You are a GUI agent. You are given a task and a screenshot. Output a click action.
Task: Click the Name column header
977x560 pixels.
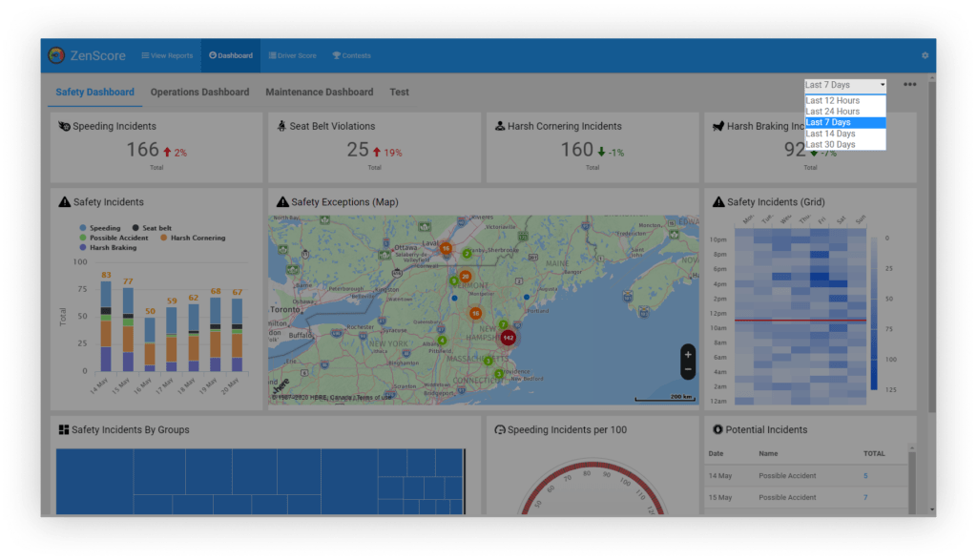click(768, 453)
